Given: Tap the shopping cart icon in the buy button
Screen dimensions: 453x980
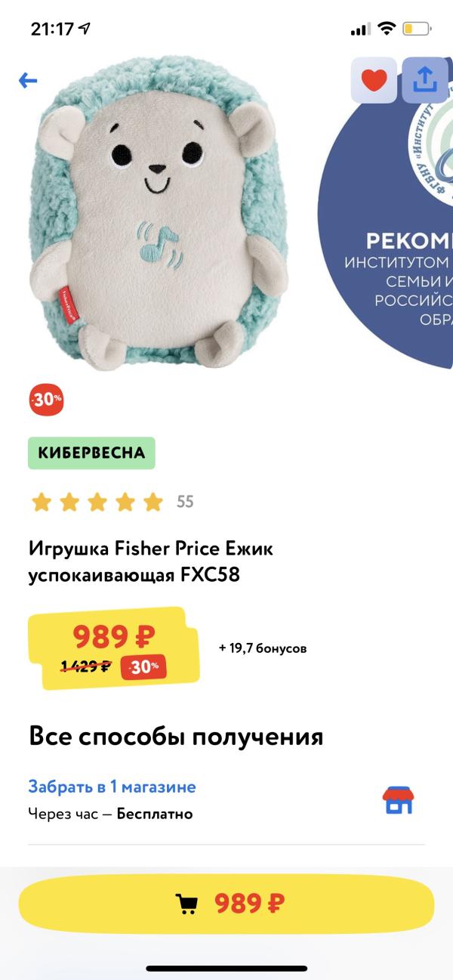Looking at the screenshot, I should coord(187,904).
